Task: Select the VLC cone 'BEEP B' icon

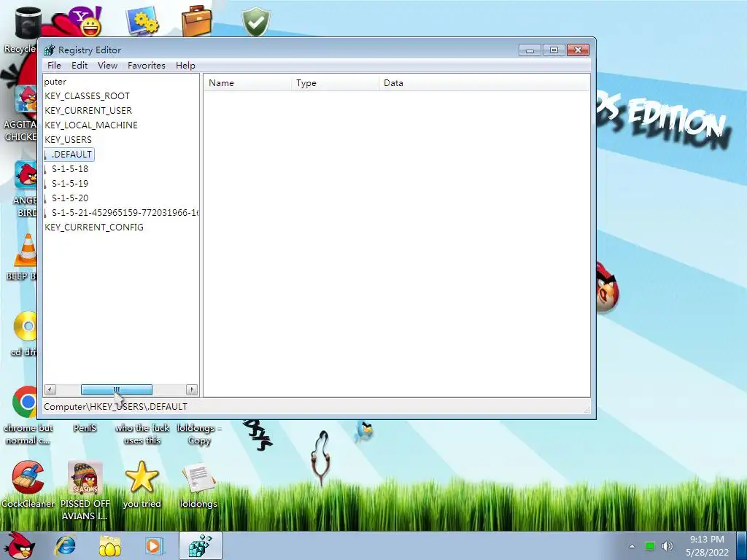Action: click(x=25, y=257)
